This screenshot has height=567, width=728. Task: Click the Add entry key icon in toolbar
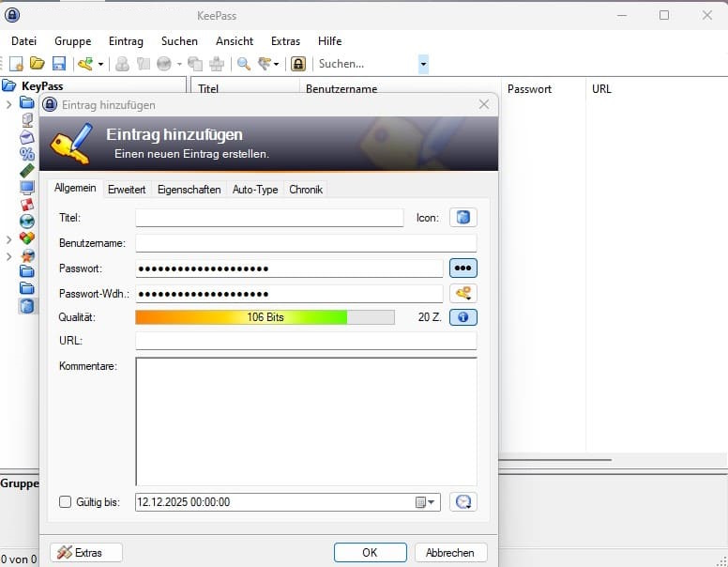[x=85, y=64]
